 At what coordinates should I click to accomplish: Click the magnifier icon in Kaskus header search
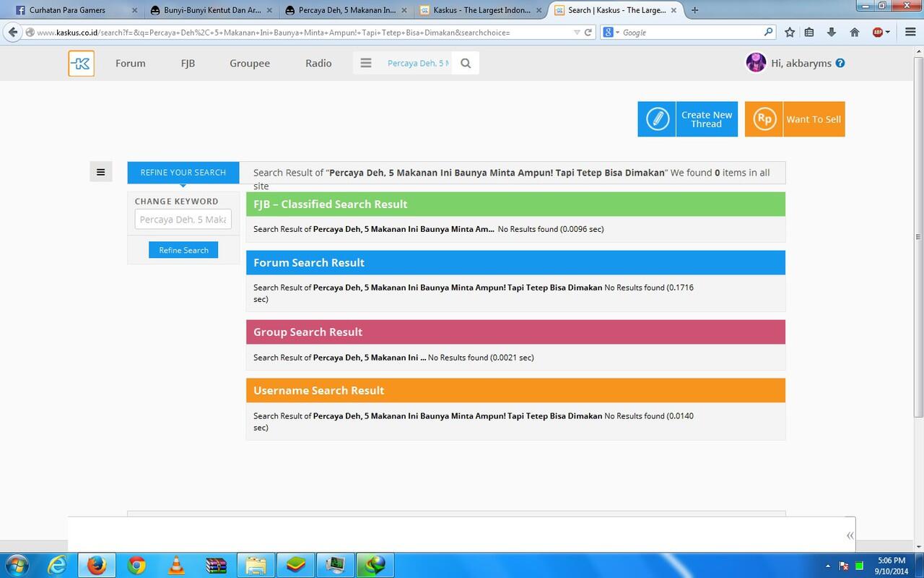coord(466,64)
